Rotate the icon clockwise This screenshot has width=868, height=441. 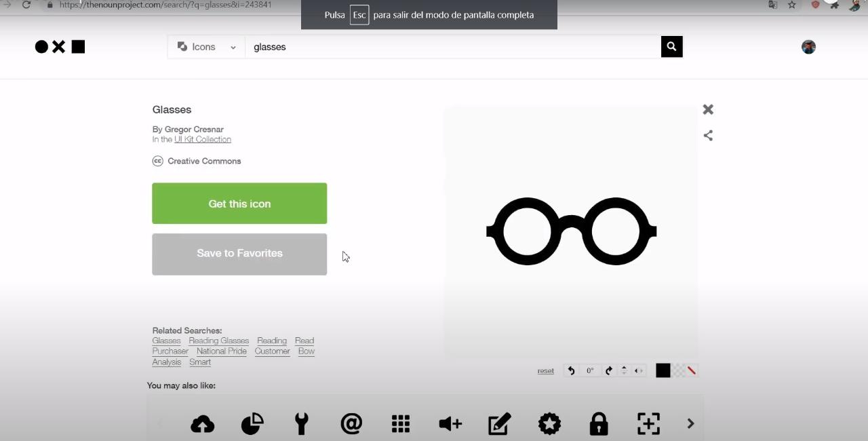(x=608, y=370)
